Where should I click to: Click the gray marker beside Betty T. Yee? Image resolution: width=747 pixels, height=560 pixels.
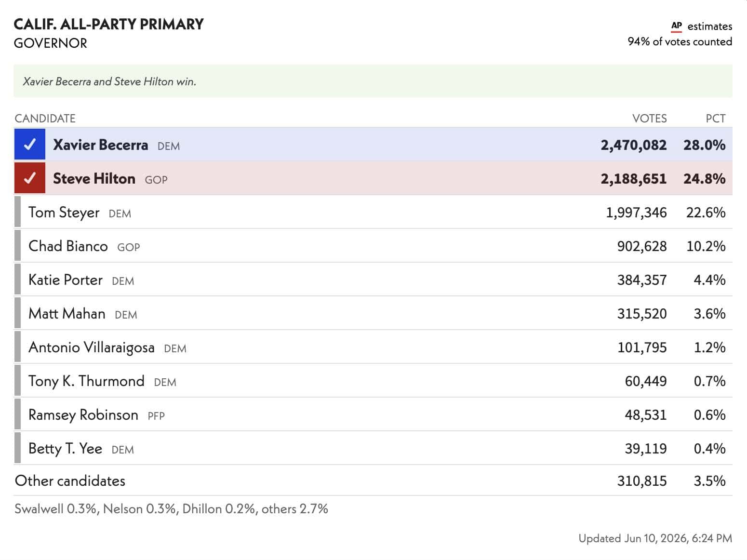tap(17, 448)
